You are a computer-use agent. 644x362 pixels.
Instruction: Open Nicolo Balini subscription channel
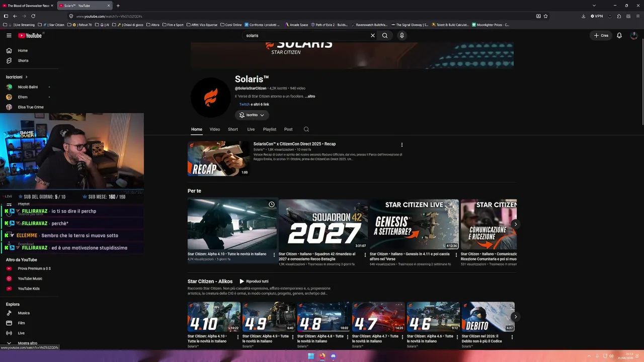tap(28, 87)
